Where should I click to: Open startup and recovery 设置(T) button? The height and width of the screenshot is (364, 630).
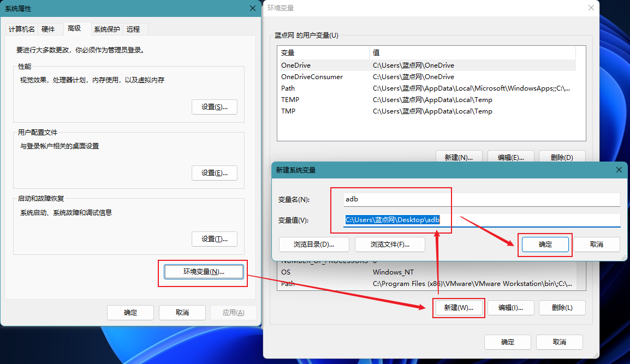pyautogui.click(x=214, y=239)
